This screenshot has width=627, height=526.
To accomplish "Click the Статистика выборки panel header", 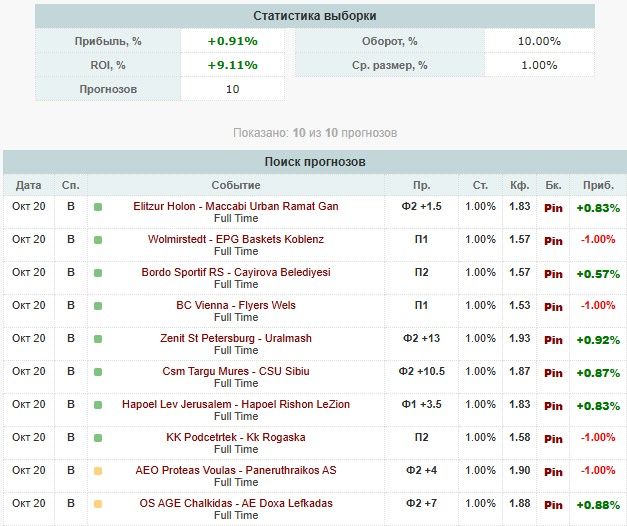I will 314,16.
